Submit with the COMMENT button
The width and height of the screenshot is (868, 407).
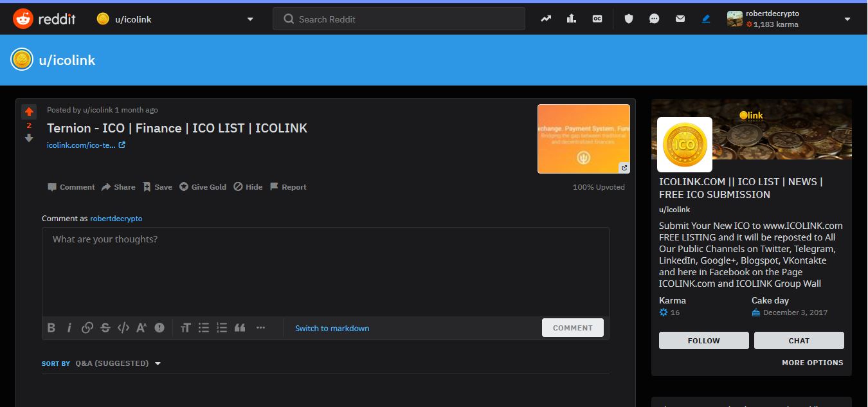click(x=573, y=327)
